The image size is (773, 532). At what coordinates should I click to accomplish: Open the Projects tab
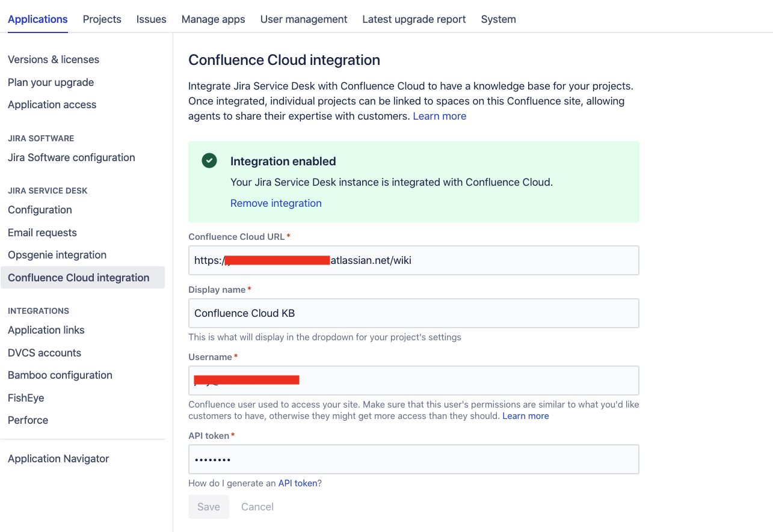pyautogui.click(x=102, y=19)
